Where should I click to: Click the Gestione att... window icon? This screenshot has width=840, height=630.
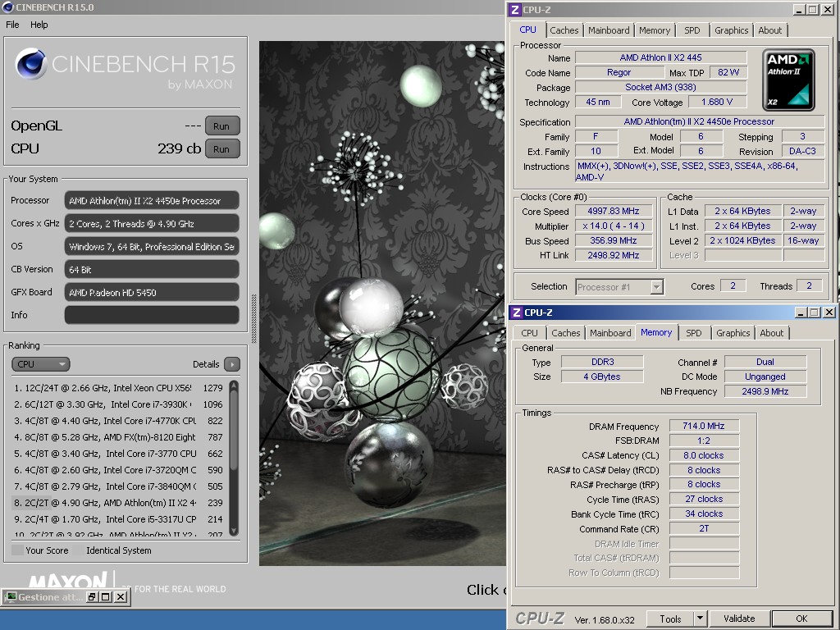coord(11,597)
